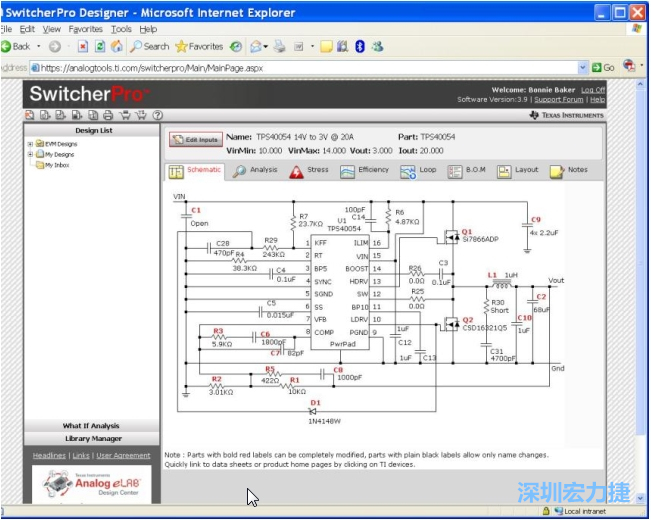The image size is (651, 520).
Task: Open the Tools menu
Action: (121, 29)
